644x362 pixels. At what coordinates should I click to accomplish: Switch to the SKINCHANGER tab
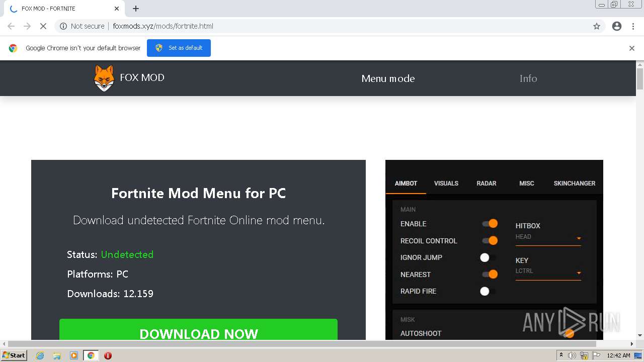pyautogui.click(x=575, y=184)
